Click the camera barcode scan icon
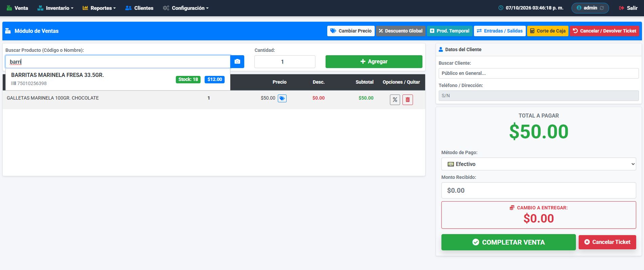The width and height of the screenshot is (644, 270). click(237, 62)
